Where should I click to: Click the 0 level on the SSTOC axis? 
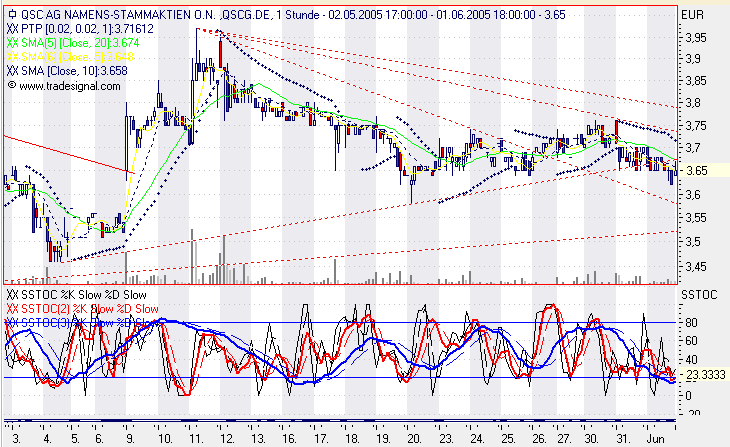pyautogui.click(x=688, y=396)
